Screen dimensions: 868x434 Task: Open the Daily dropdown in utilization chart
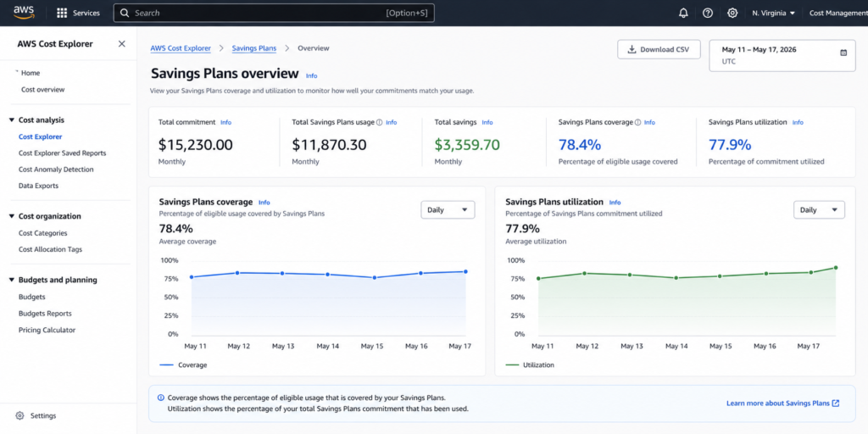(x=820, y=210)
